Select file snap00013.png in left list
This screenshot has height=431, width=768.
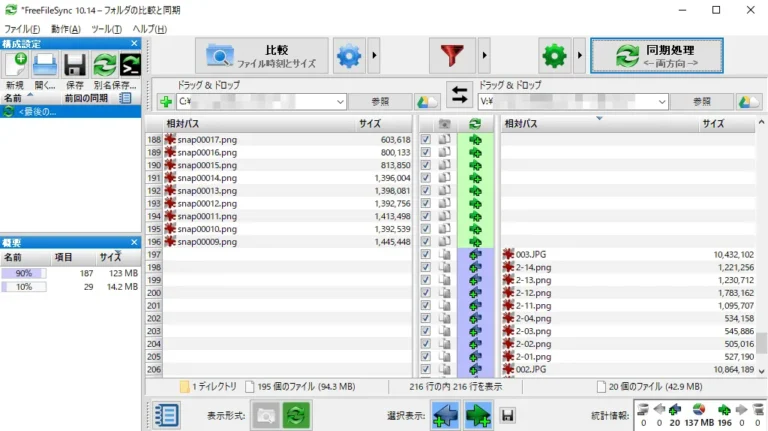coord(207,191)
